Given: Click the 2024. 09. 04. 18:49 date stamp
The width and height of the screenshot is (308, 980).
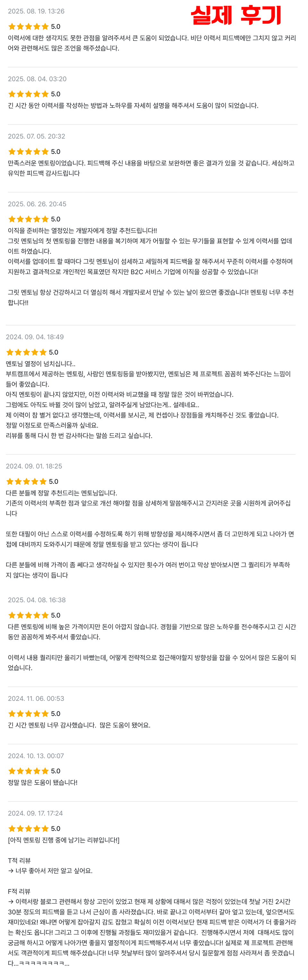Looking at the screenshot, I should [35, 337].
